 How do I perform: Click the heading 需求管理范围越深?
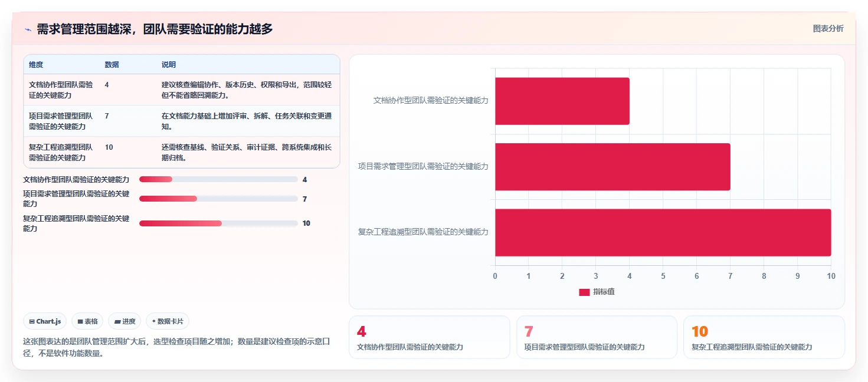point(155,29)
